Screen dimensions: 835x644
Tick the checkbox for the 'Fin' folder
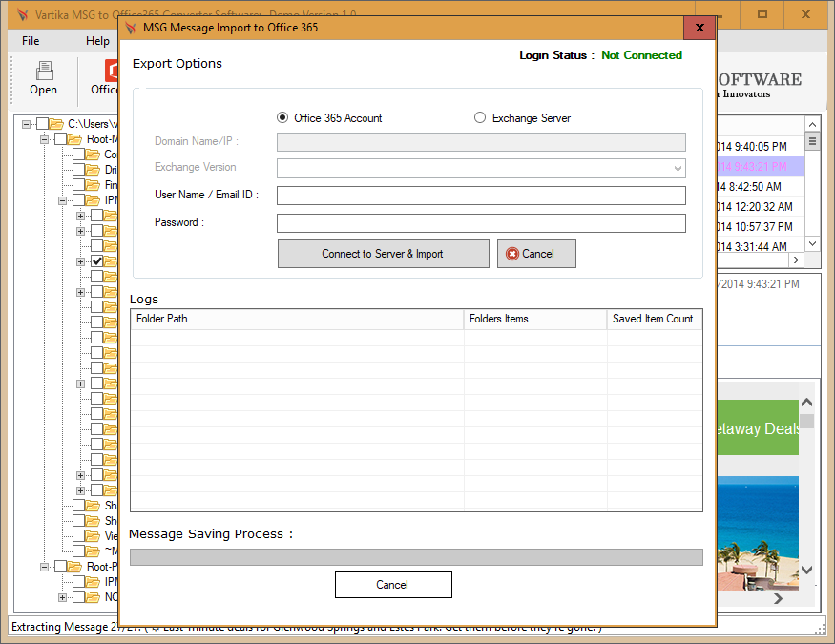[78, 185]
